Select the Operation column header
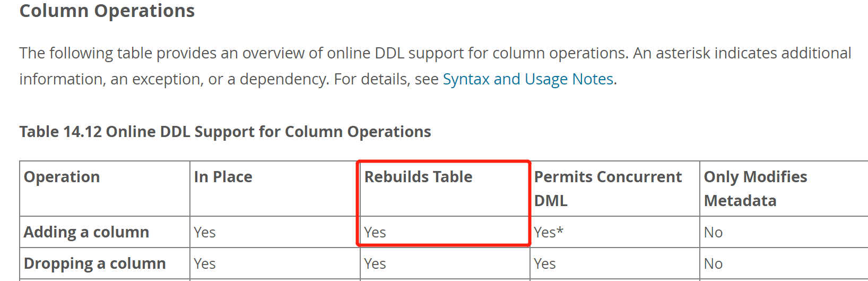The height and width of the screenshot is (281, 868). (x=62, y=177)
